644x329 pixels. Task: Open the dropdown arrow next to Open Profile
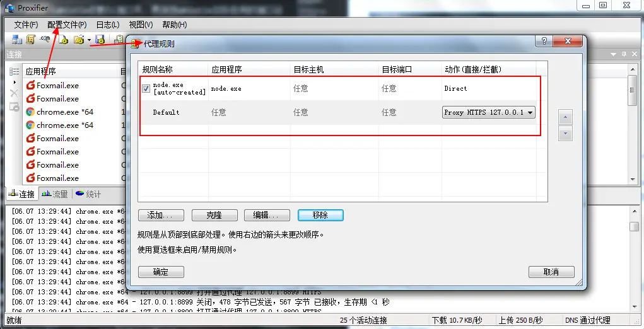coord(89,40)
